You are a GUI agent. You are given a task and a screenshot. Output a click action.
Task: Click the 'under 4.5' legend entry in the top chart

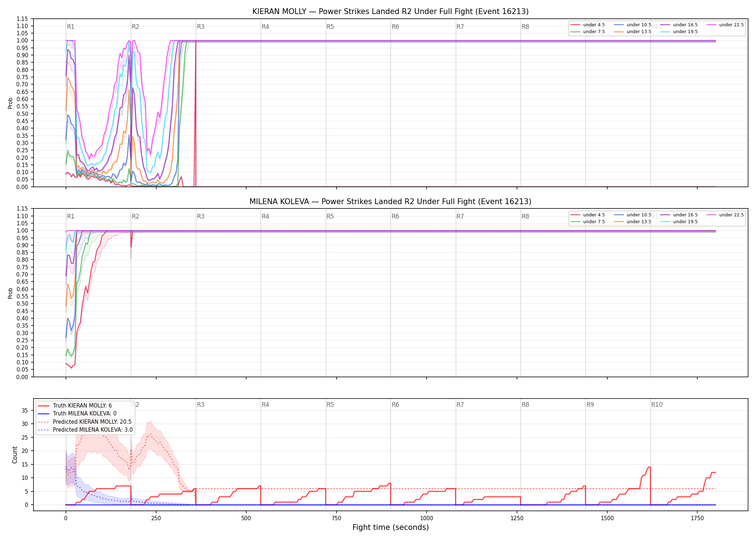coord(588,25)
